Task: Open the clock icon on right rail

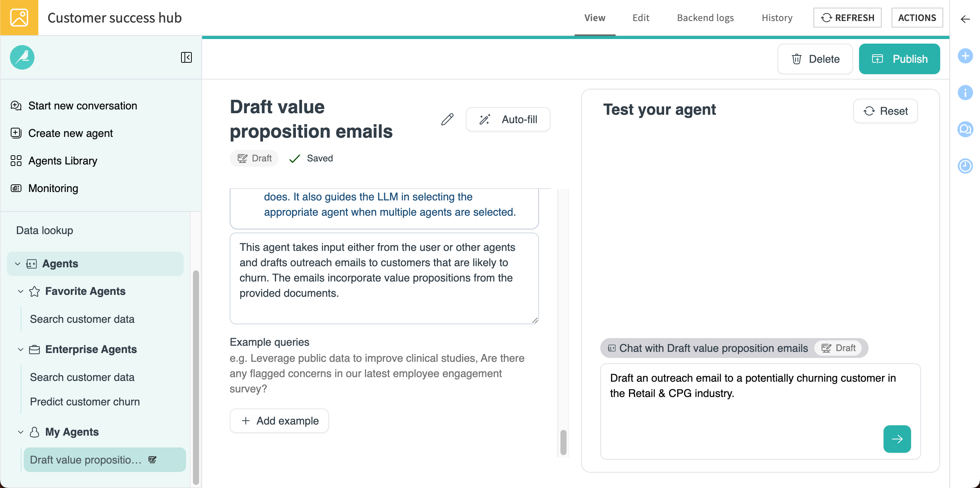Action: click(x=965, y=166)
